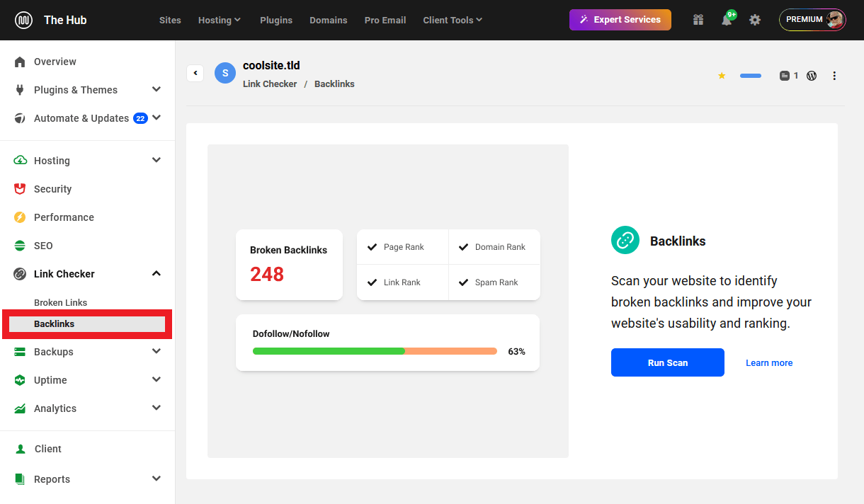The image size is (864, 504).
Task: Expand the Analytics chevron
Action: point(157,408)
